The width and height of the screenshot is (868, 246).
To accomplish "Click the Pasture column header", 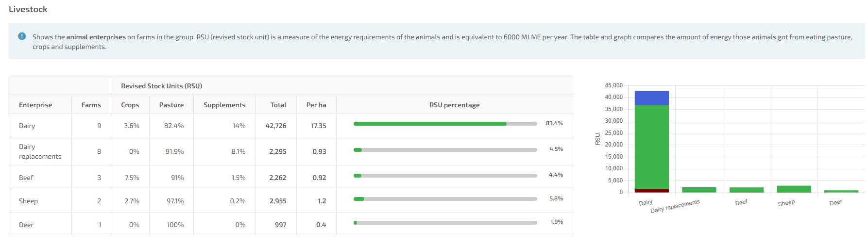I will coord(171,105).
